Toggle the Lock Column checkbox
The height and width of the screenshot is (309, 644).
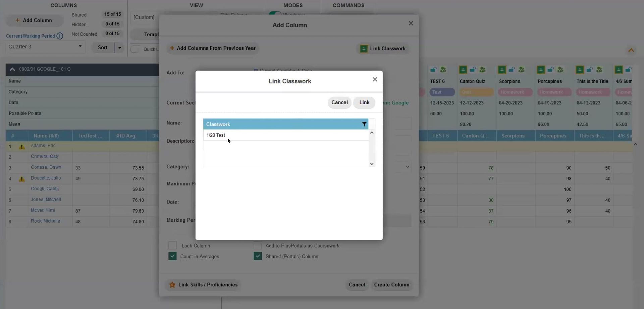(x=172, y=246)
